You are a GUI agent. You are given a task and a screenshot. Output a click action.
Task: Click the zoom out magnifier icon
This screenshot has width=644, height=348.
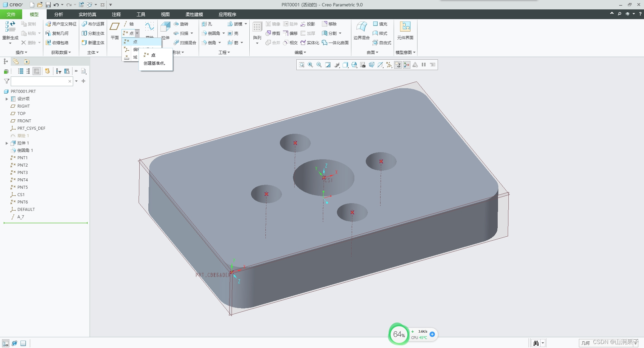click(x=319, y=65)
